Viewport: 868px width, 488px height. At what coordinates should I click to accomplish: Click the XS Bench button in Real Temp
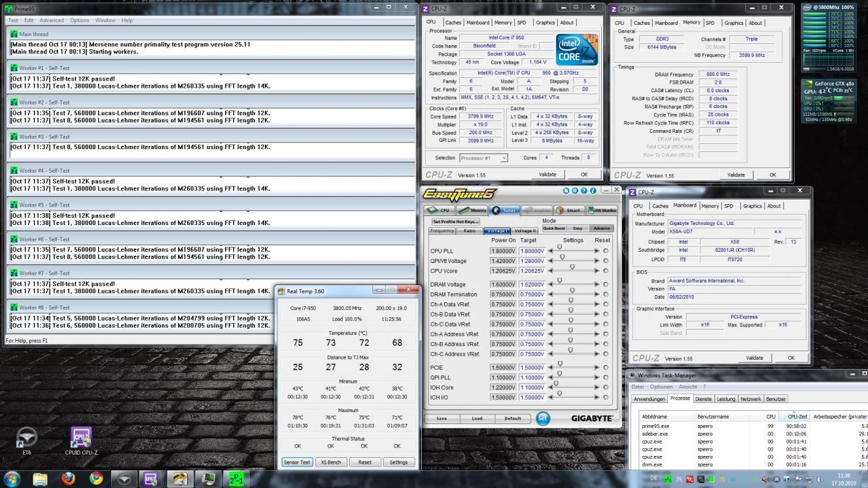pyautogui.click(x=331, y=462)
